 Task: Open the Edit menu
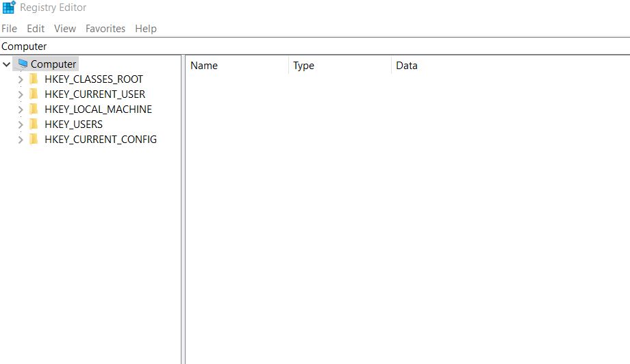36,29
